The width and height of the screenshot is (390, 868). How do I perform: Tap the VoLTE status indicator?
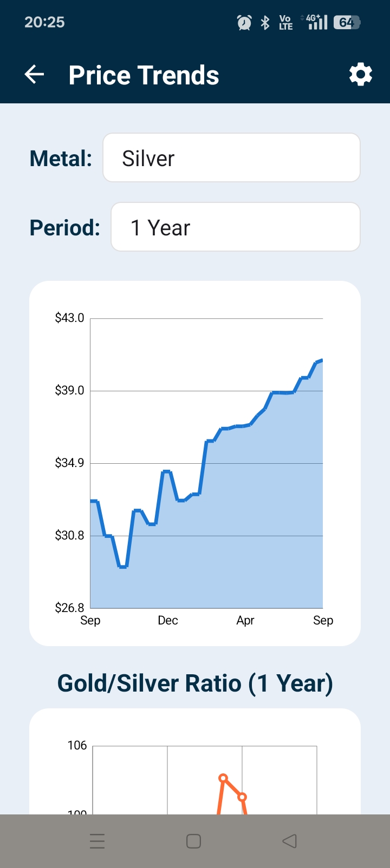click(285, 22)
